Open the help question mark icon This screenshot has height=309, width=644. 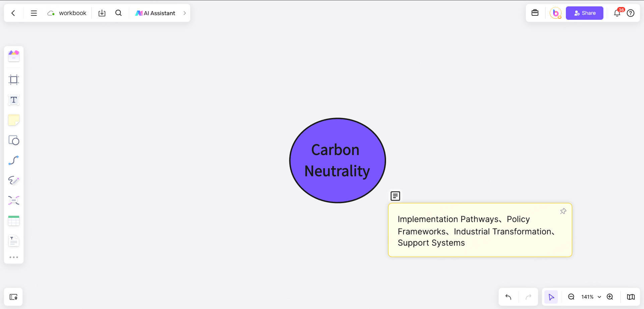click(631, 13)
